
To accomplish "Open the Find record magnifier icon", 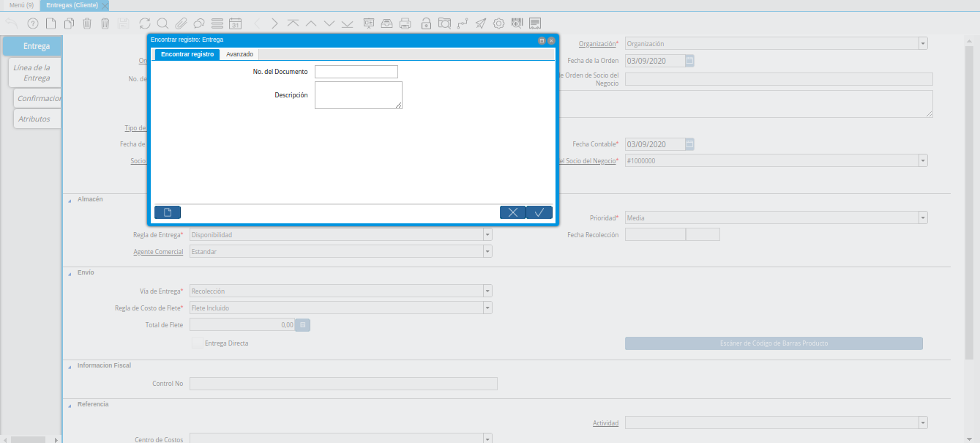I will pyautogui.click(x=162, y=23).
